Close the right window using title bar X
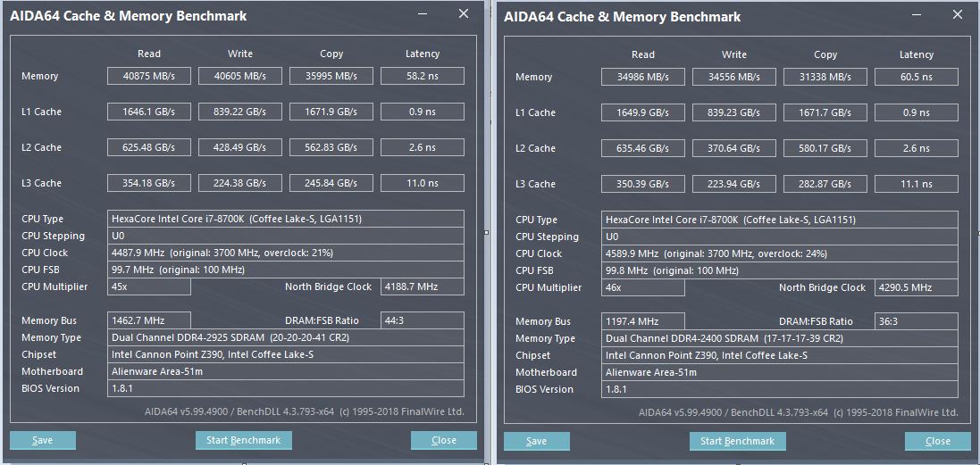Screen dimensions: 980x465 click(x=957, y=15)
